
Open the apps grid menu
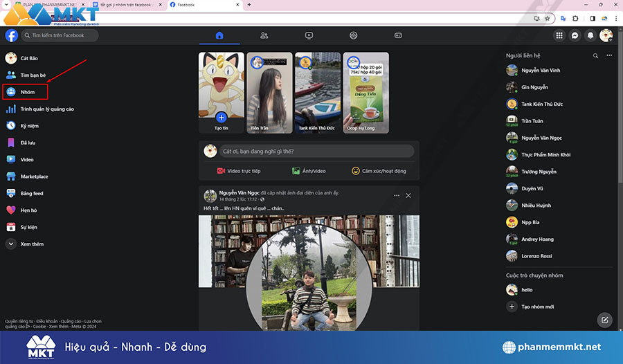coord(559,35)
